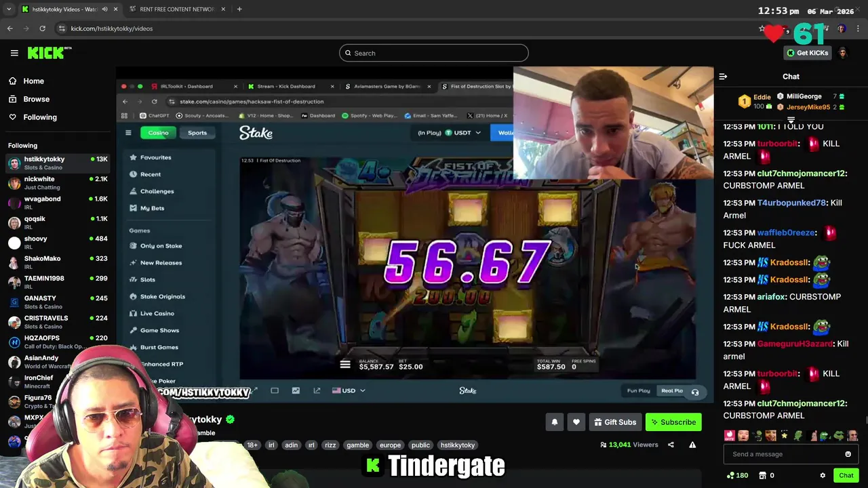The height and width of the screenshot is (488, 868).
Task: Share the stream via share icon
Action: coord(671,445)
